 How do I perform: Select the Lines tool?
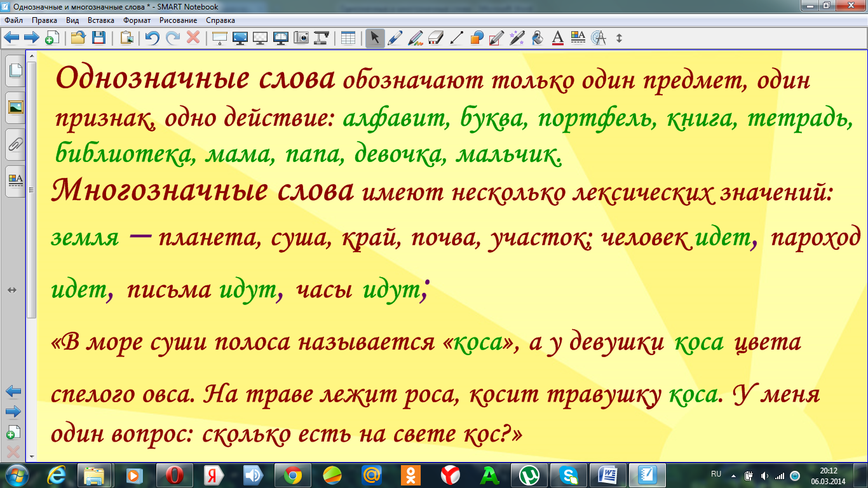tap(456, 38)
